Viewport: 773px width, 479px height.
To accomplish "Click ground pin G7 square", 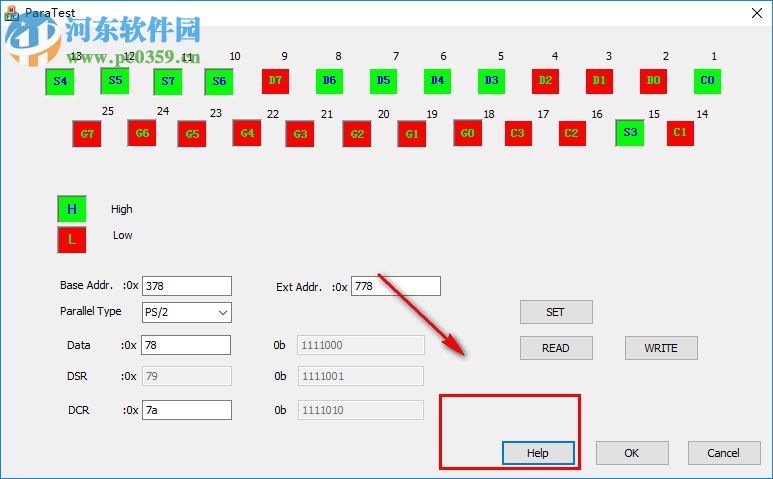I will click(x=87, y=134).
